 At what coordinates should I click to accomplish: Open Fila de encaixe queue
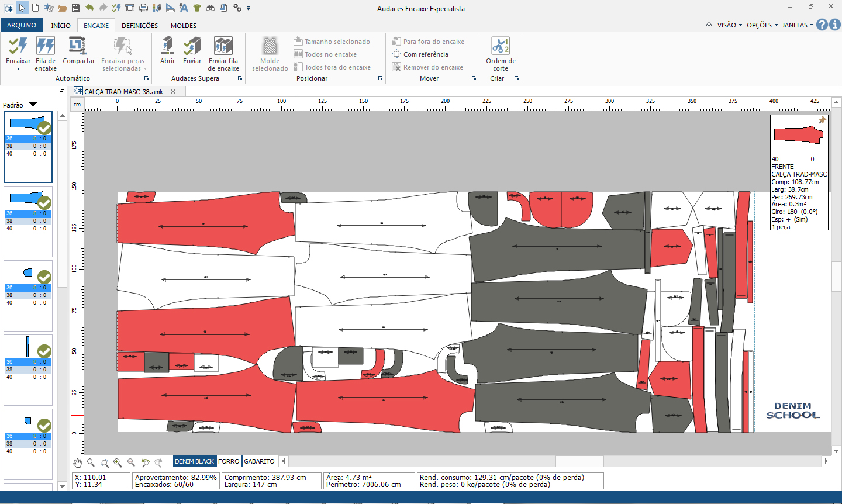pyautogui.click(x=46, y=54)
